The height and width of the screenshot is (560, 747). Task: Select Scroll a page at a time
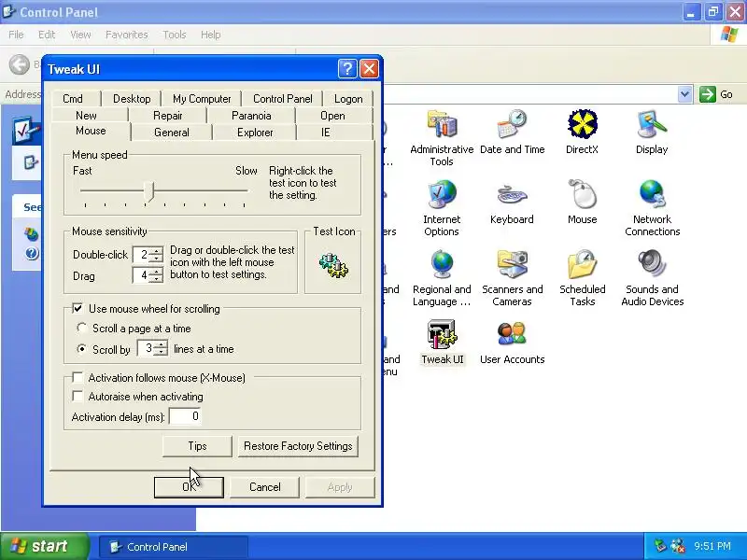pos(82,329)
